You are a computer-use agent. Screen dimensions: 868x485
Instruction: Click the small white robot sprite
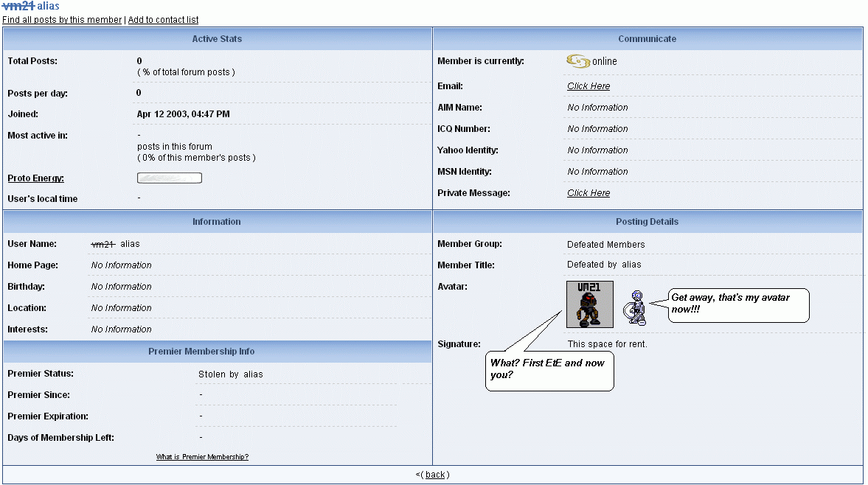point(635,308)
